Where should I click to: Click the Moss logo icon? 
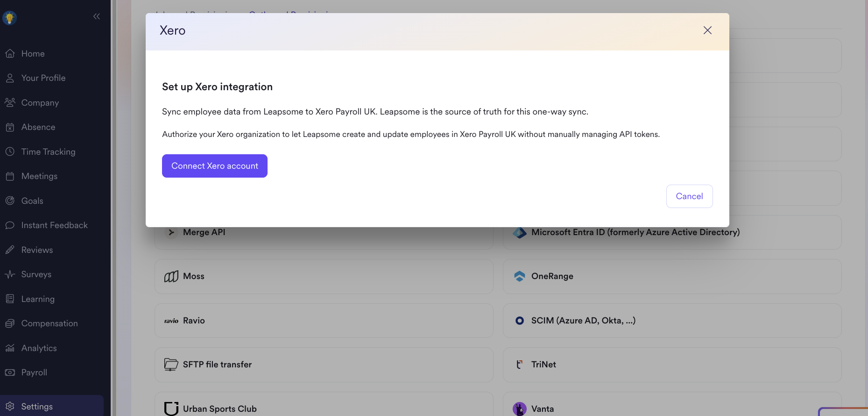click(x=171, y=277)
